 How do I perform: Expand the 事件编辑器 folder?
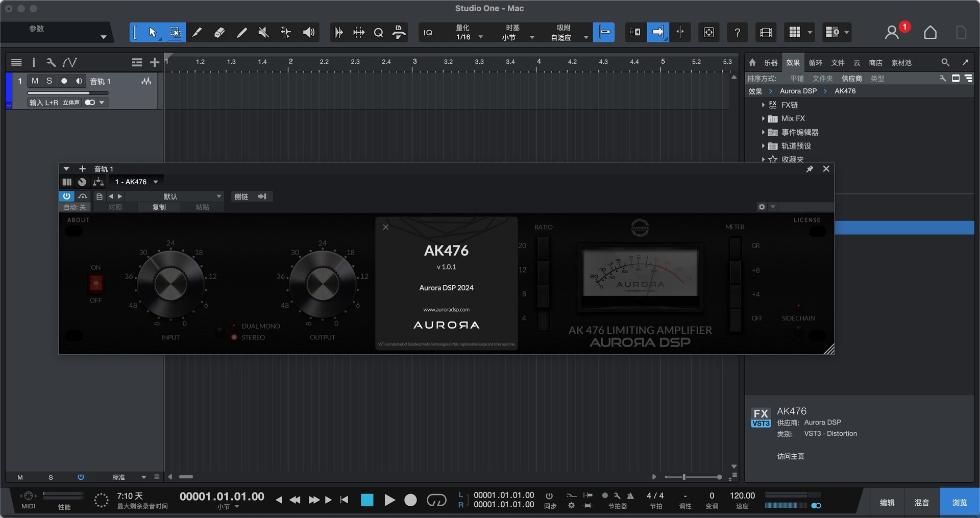tap(763, 132)
